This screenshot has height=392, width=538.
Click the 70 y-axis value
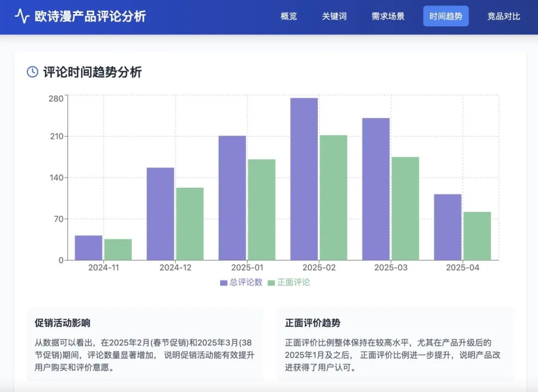[x=59, y=219]
